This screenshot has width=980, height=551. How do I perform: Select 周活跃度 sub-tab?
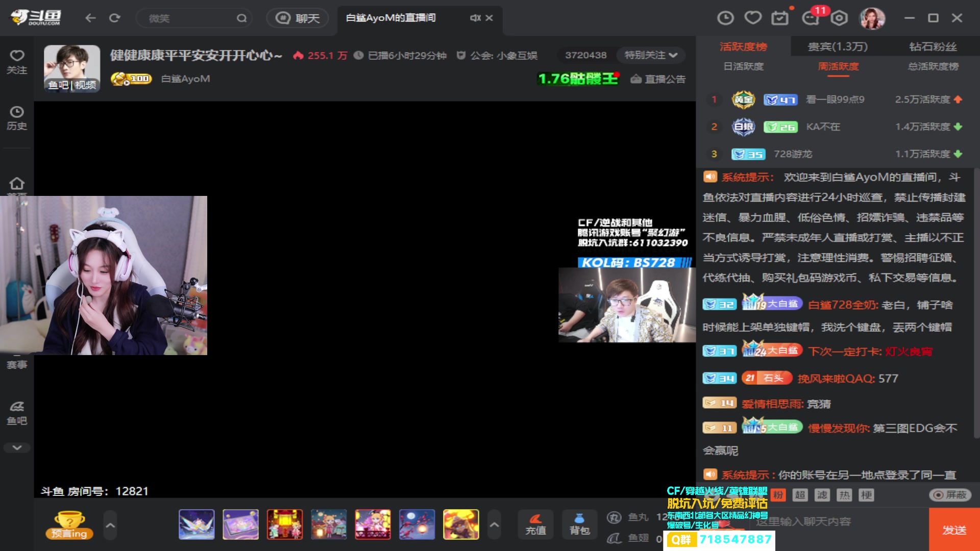(x=838, y=66)
